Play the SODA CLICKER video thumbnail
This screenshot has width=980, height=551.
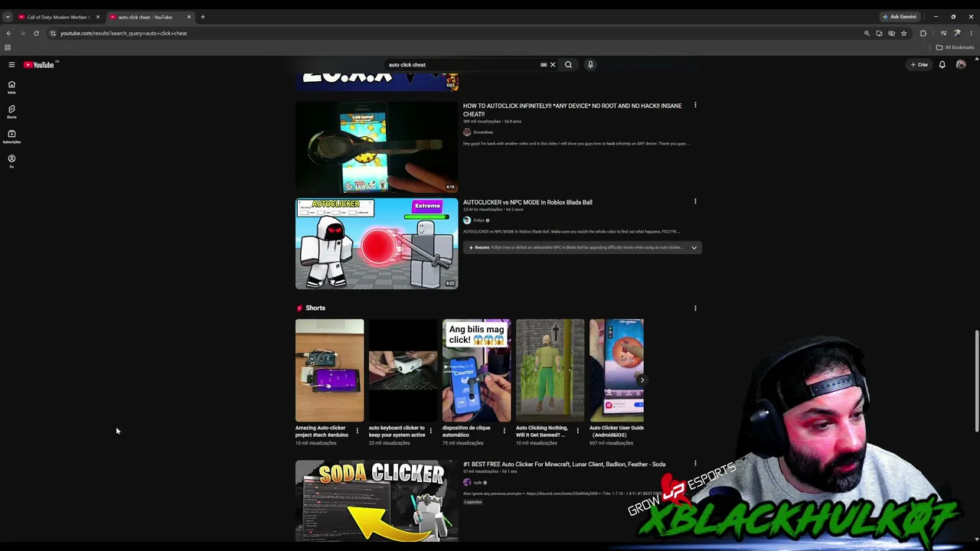pos(377,500)
